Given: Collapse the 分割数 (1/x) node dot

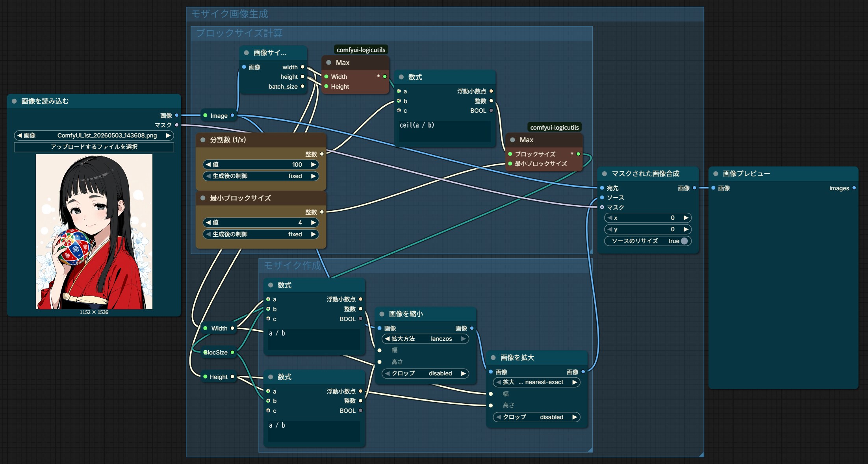Looking at the screenshot, I should (x=203, y=140).
